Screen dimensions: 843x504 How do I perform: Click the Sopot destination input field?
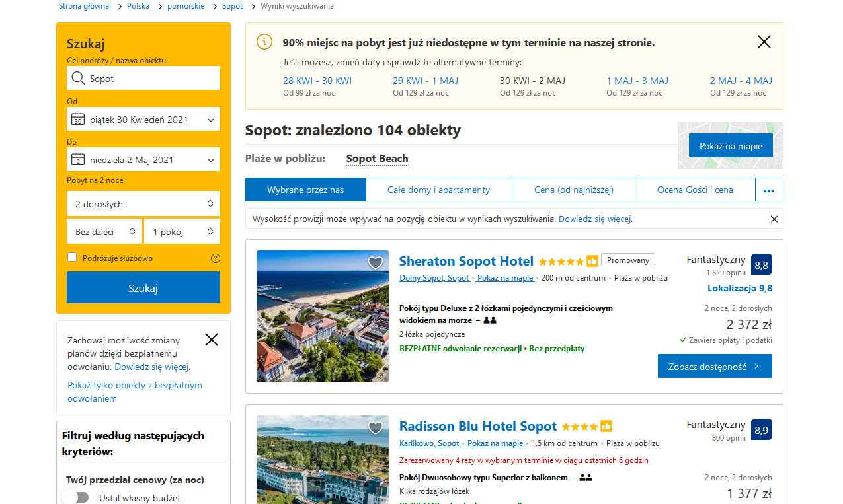point(143,79)
